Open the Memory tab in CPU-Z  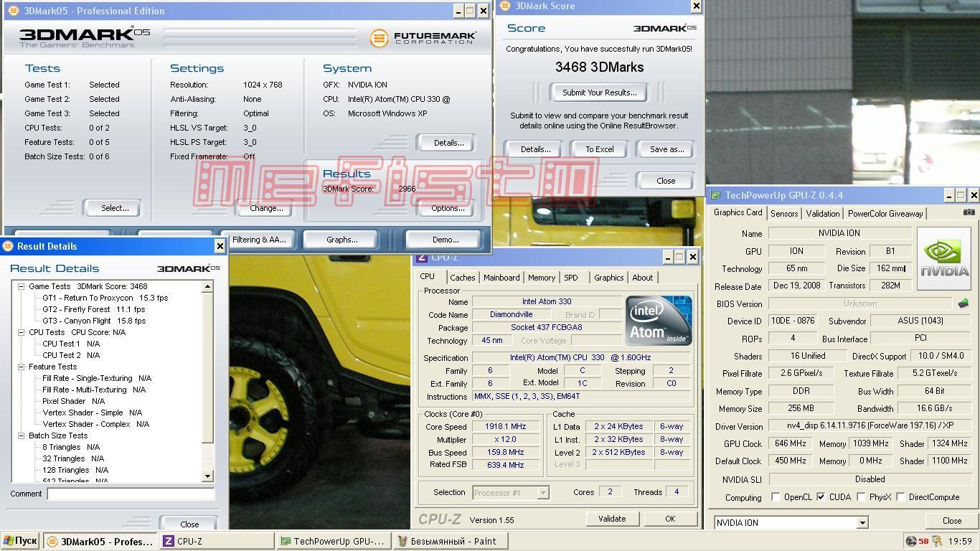tap(542, 278)
